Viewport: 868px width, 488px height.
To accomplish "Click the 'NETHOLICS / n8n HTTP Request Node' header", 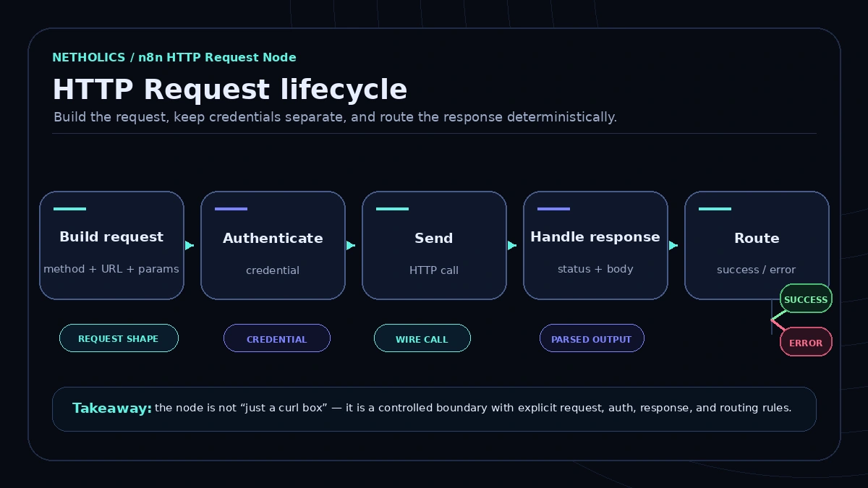I will coord(174,57).
